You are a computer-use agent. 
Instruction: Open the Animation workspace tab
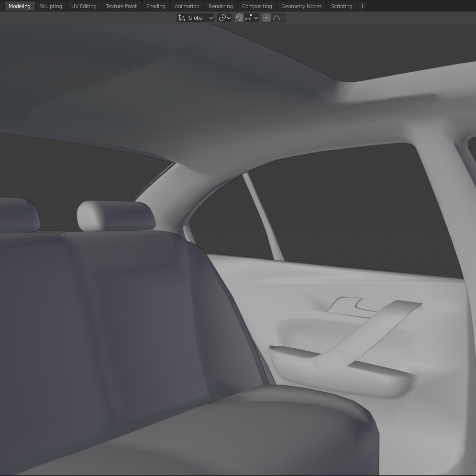coord(187,6)
